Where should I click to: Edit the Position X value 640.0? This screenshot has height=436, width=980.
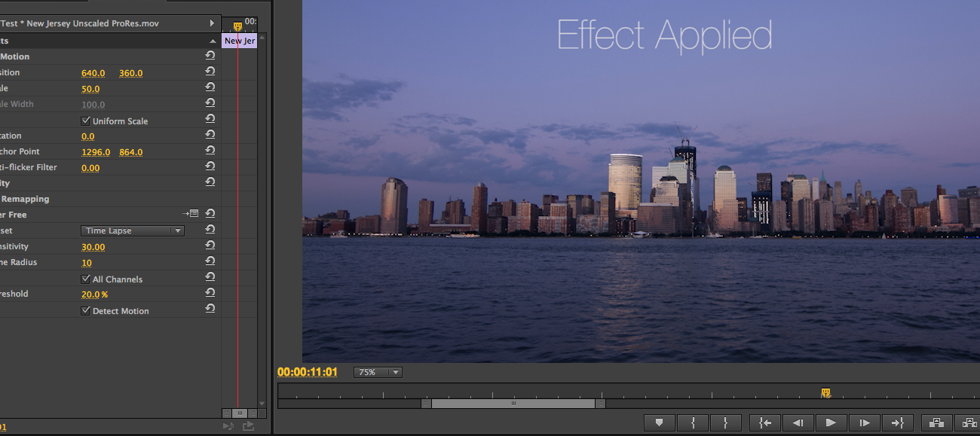(x=93, y=73)
